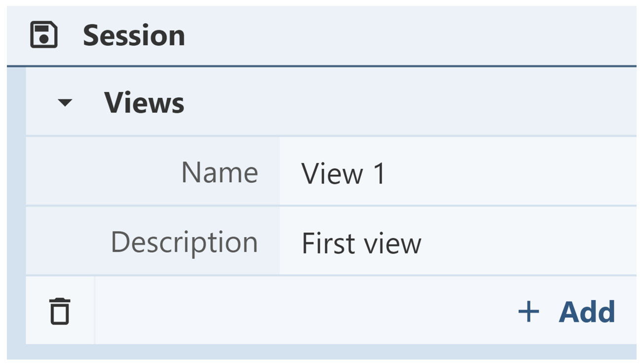Click blank area of Views header row

395,103
